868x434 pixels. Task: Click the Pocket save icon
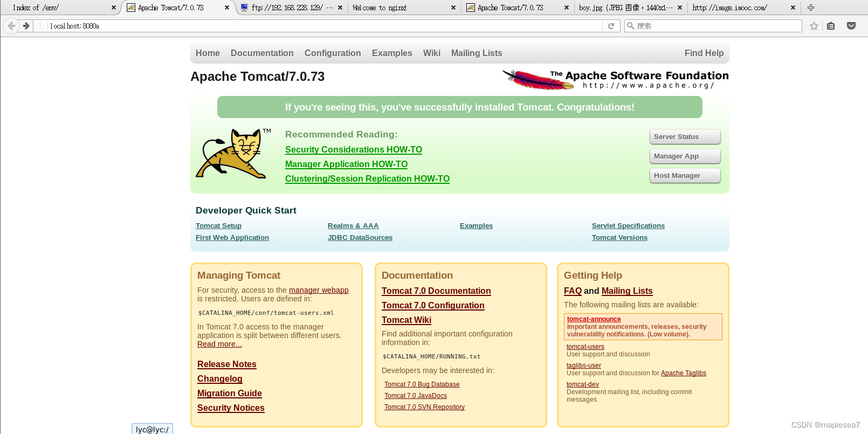851,26
